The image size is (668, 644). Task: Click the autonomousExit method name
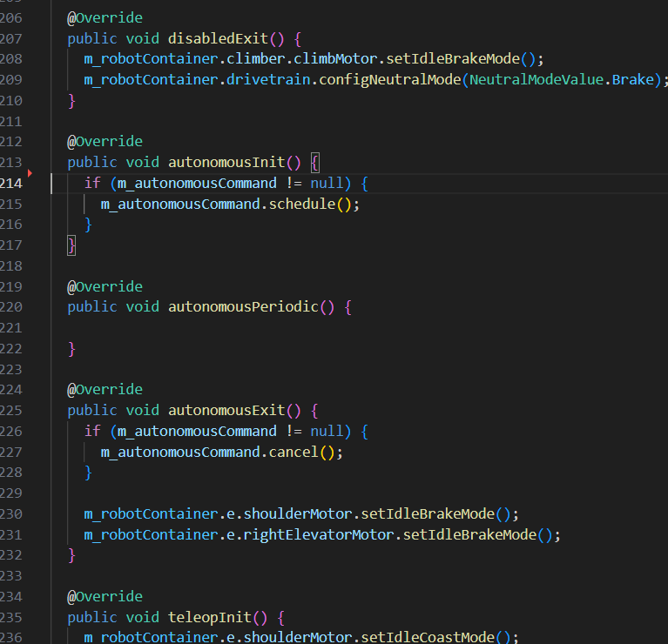pos(226,410)
